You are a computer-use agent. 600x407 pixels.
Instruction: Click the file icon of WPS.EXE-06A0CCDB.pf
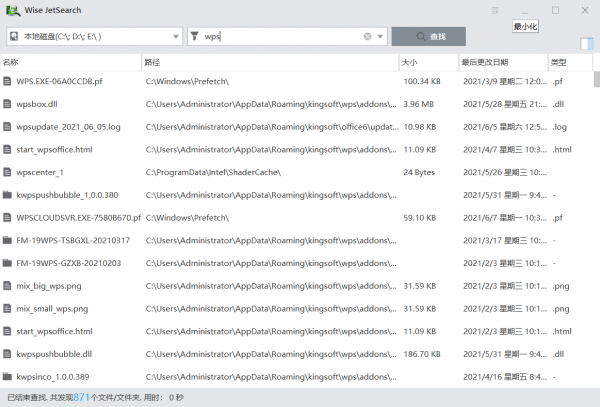7,81
